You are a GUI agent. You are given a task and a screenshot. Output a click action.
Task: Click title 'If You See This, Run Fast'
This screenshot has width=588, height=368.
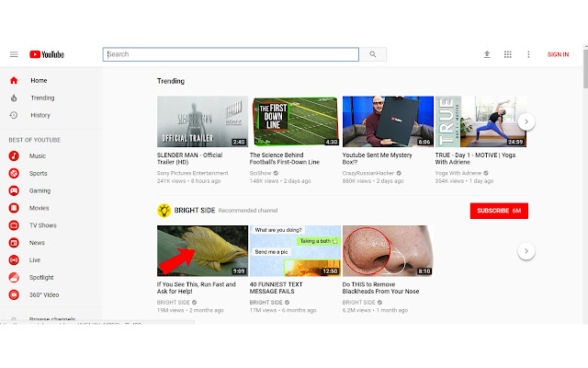click(196, 288)
